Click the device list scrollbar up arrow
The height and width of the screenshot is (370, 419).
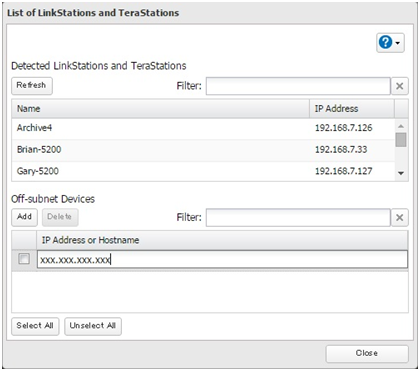[401, 126]
